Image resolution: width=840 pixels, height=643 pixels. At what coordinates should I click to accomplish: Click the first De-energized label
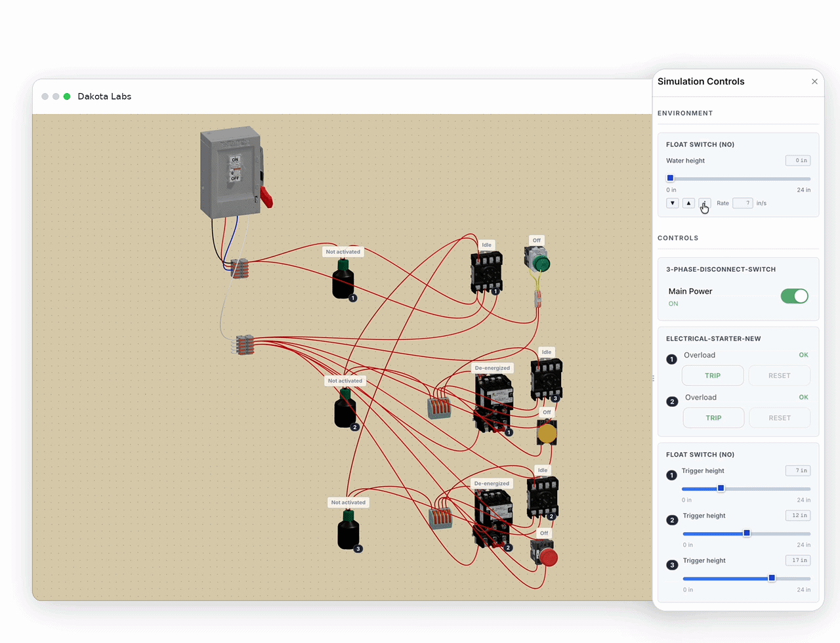492,368
